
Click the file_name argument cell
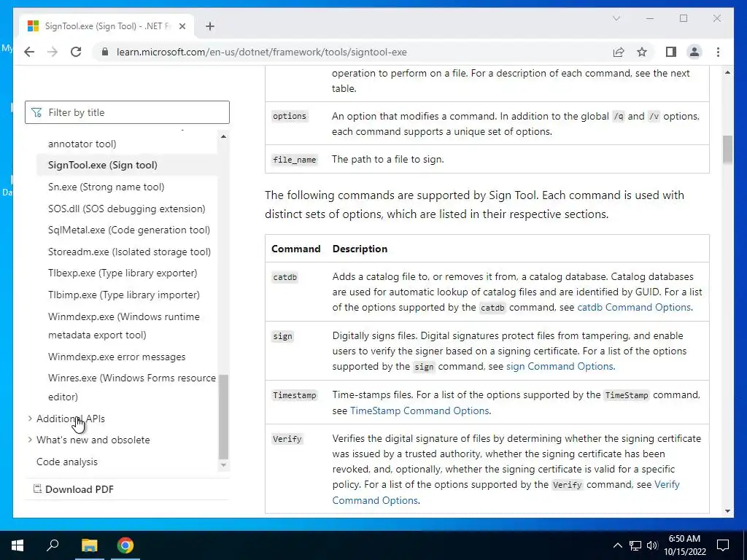click(x=295, y=160)
